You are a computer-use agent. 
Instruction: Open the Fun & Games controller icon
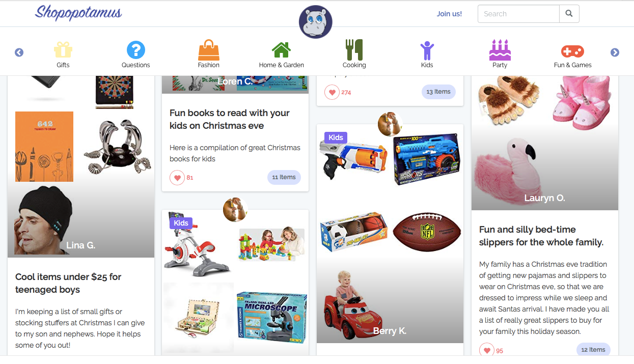pyautogui.click(x=572, y=51)
